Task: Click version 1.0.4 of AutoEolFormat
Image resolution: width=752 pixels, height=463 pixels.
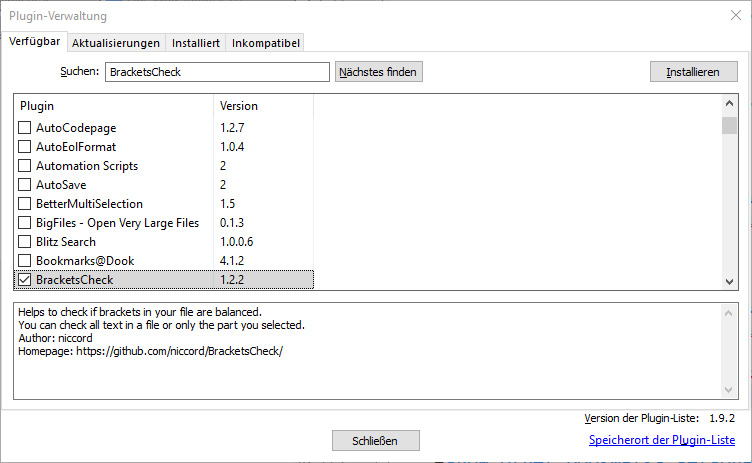Action: [x=232, y=147]
